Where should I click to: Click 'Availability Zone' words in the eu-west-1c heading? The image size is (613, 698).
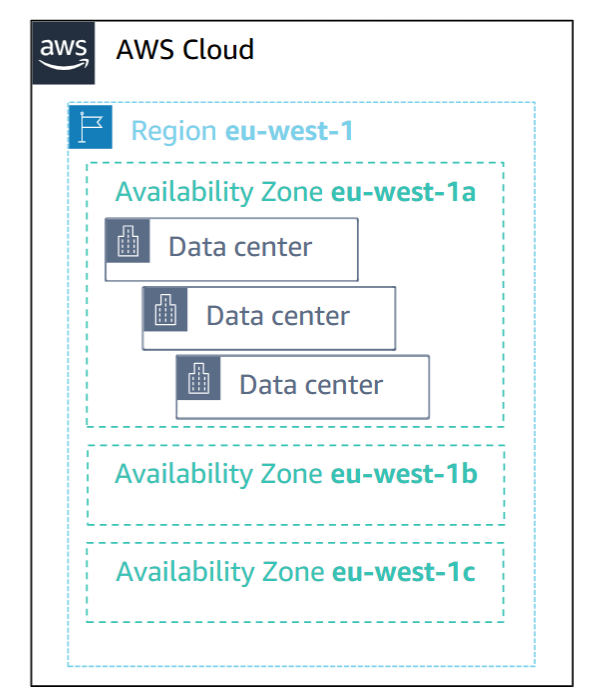pos(220,572)
